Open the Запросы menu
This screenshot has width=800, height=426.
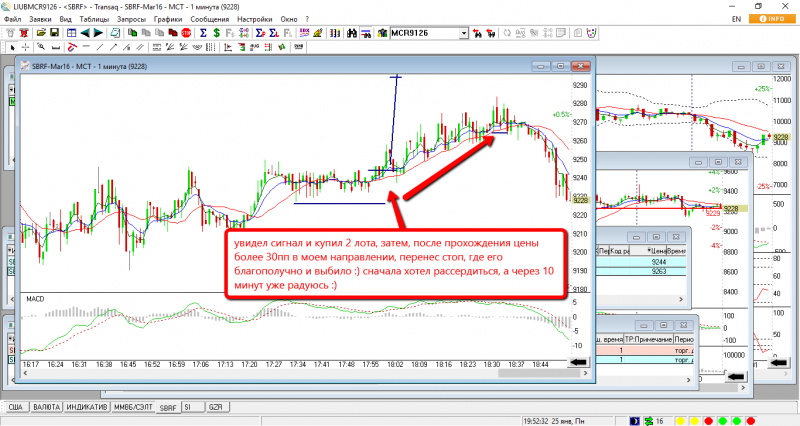(x=132, y=19)
